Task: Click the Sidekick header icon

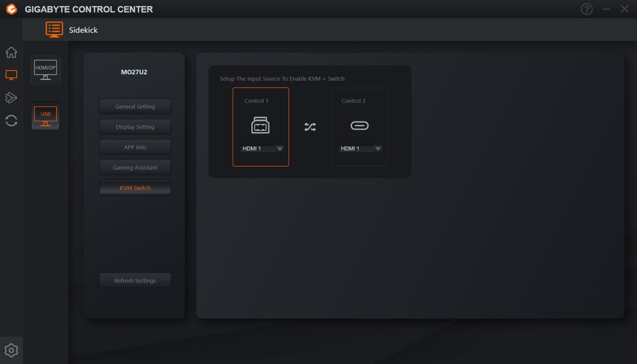Action: pyautogui.click(x=54, y=30)
